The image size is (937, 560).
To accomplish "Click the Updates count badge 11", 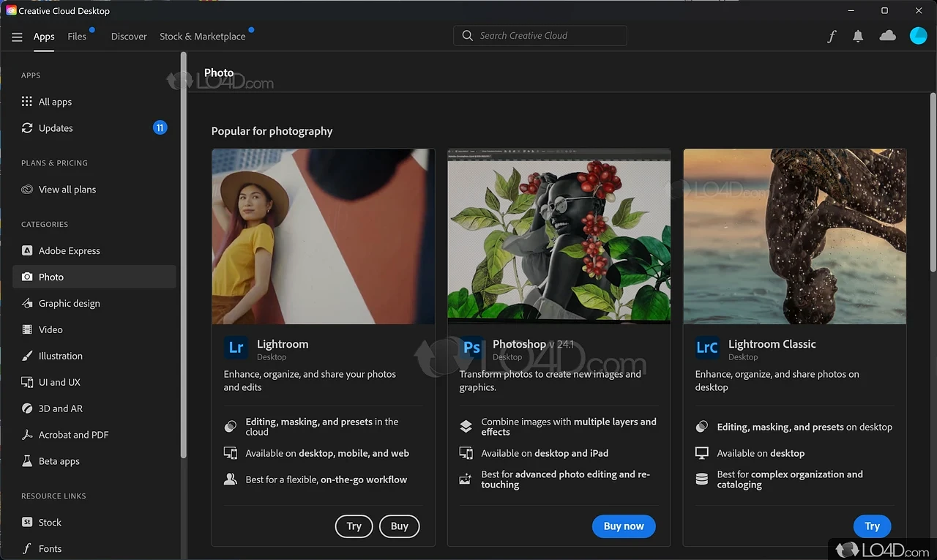I will pyautogui.click(x=160, y=128).
